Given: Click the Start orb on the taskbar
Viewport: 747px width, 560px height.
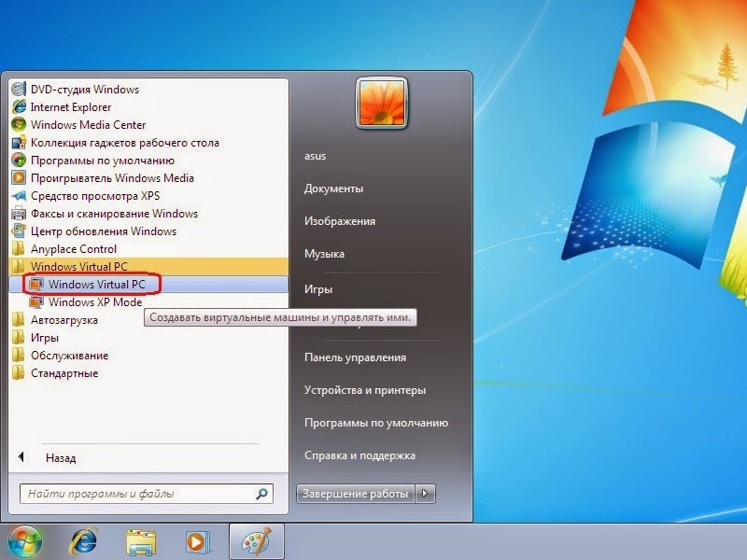Looking at the screenshot, I should [25, 542].
